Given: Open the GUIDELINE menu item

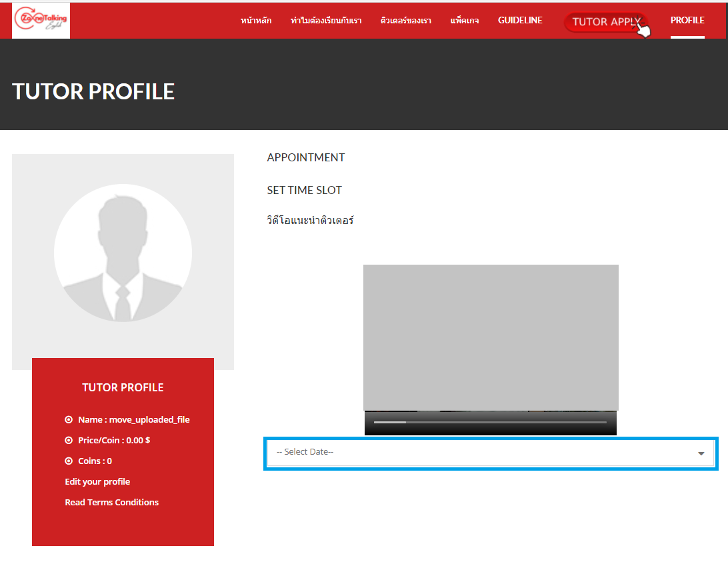Looking at the screenshot, I should (x=520, y=21).
